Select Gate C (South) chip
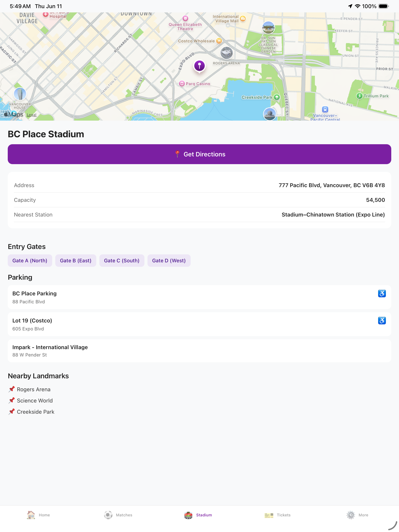This screenshot has height=532, width=399. 122,261
